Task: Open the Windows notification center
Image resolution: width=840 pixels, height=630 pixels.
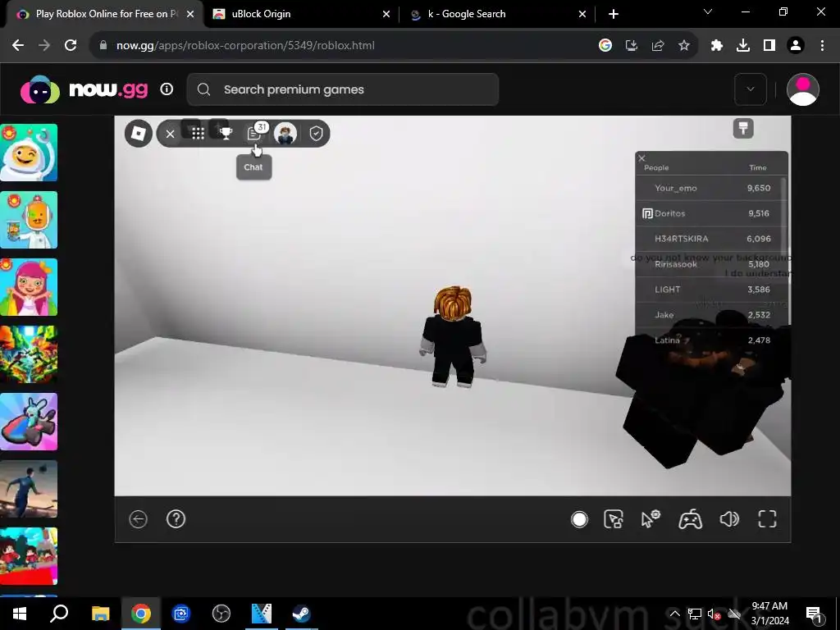Action: [814, 614]
